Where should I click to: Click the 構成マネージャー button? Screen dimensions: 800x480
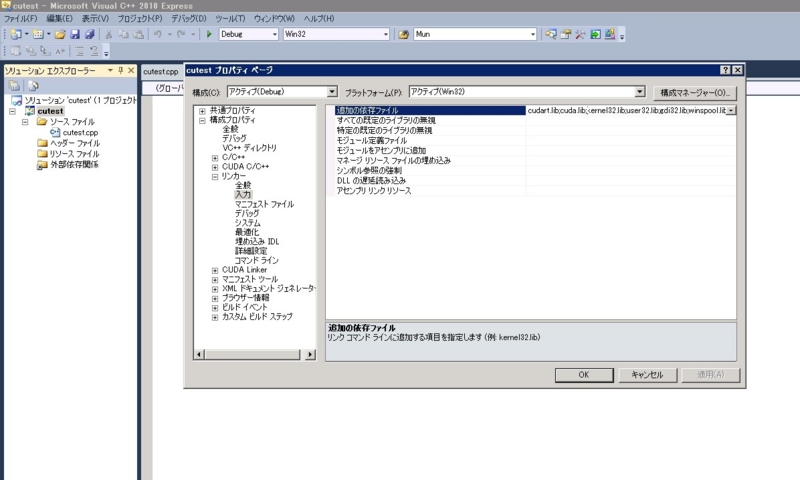coord(695,92)
